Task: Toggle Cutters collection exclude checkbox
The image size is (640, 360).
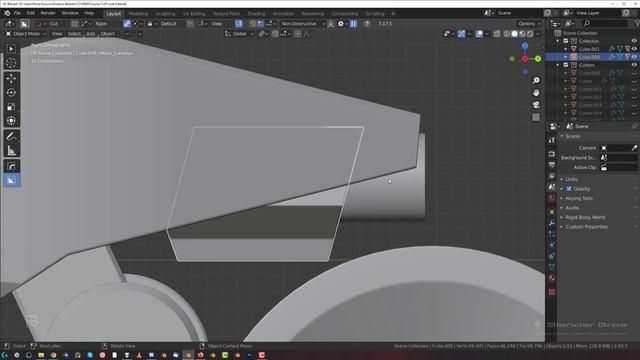Action: tap(566, 65)
